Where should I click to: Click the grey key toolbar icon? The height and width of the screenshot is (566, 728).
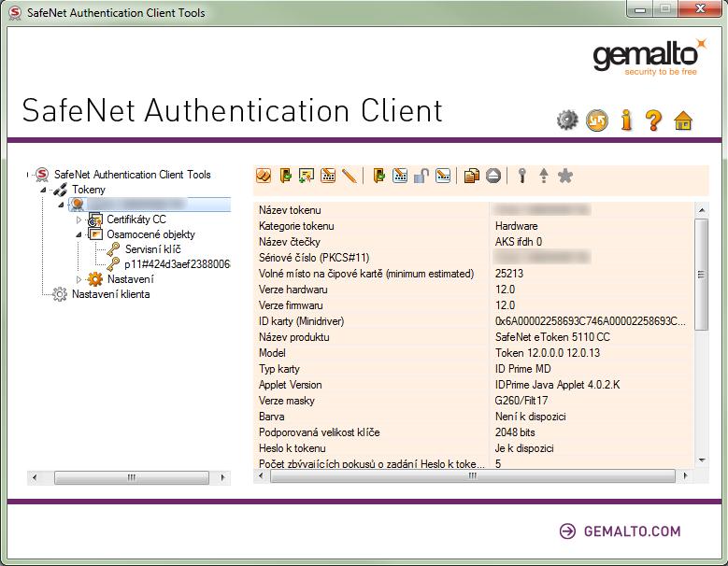click(x=522, y=176)
